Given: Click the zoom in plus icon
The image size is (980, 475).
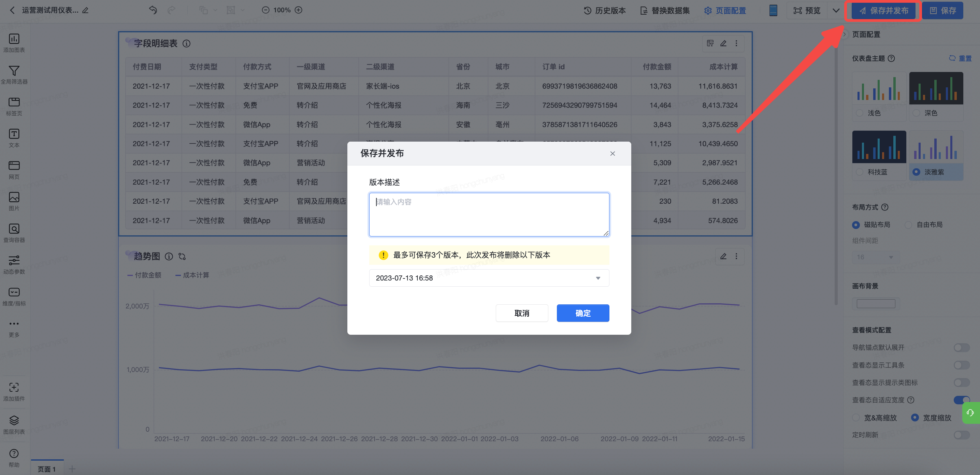Looking at the screenshot, I should (x=299, y=10).
